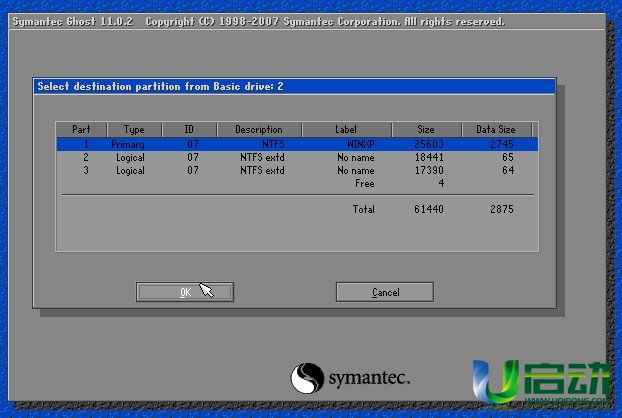Screen dimensions: 622x418
Task: Click the Free space label
Action: (365, 184)
